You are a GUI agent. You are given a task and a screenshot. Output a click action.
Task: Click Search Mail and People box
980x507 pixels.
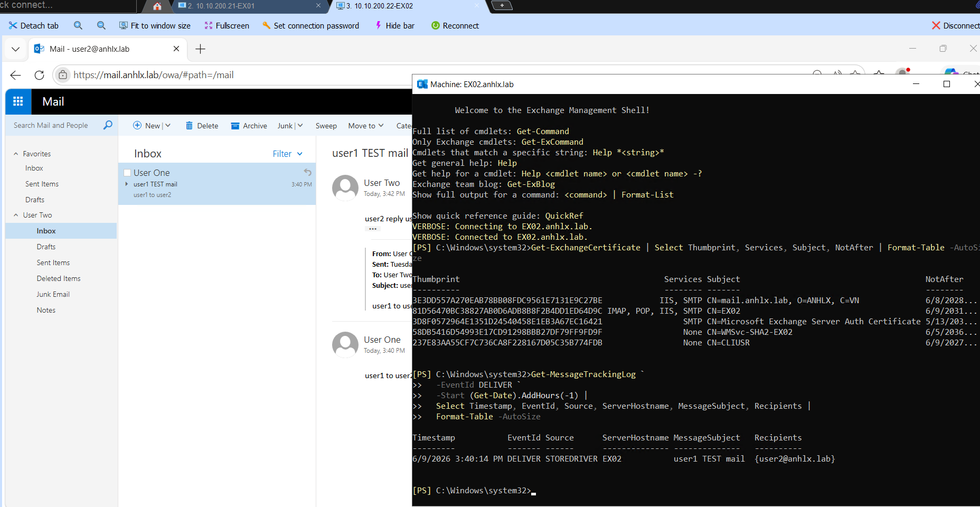(x=51, y=125)
